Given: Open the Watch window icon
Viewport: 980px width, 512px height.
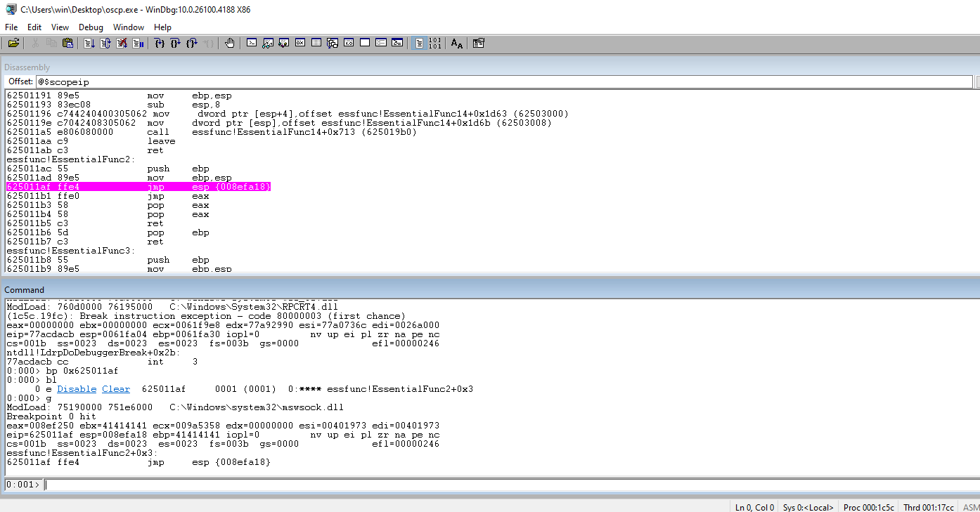Looking at the screenshot, I should 268,44.
